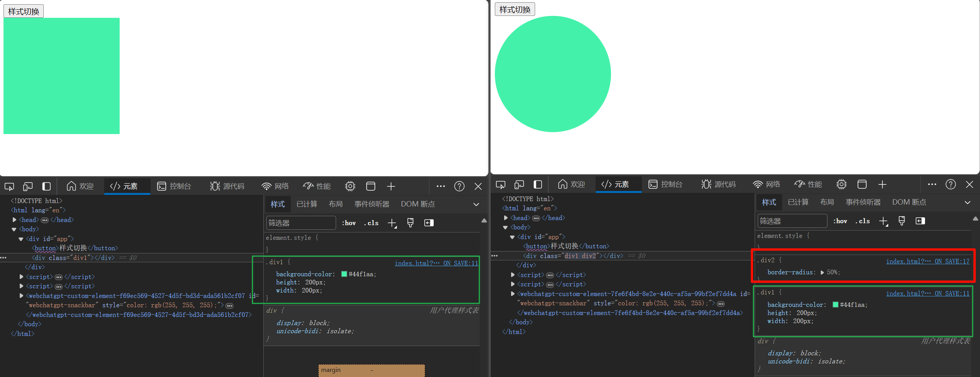Image resolution: width=980 pixels, height=377 pixels.
Task: Open 事件侦听器 tab in left styles pane
Action: 372,204
